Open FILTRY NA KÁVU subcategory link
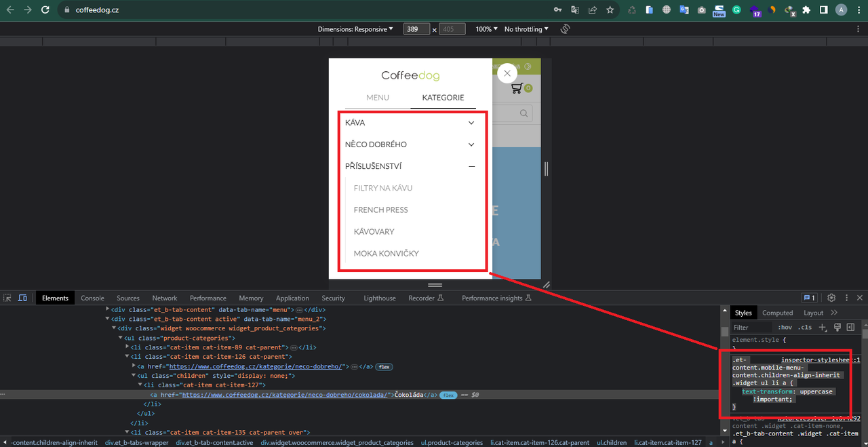Image resolution: width=868 pixels, height=447 pixels. 383,188
